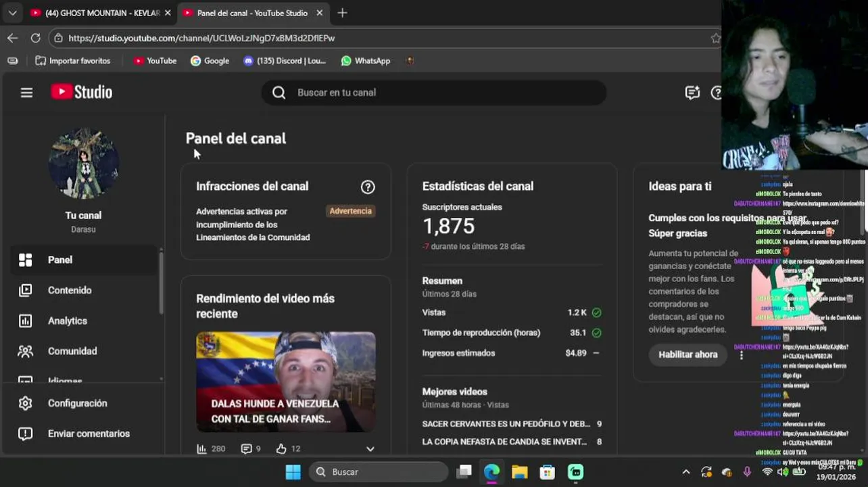
Task: Click the Enviar comentarios exclamation icon
Action: [x=25, y=434]
